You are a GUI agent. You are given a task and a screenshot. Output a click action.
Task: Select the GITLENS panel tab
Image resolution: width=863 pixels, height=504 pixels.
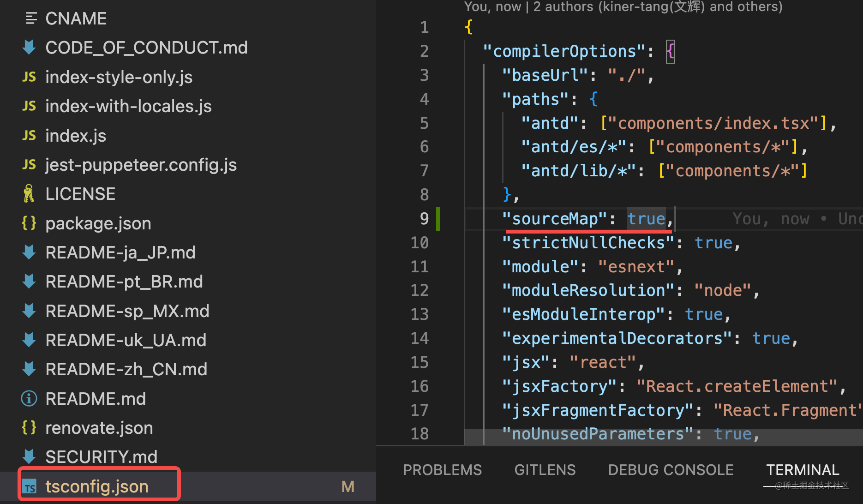(x=545, y=470)
